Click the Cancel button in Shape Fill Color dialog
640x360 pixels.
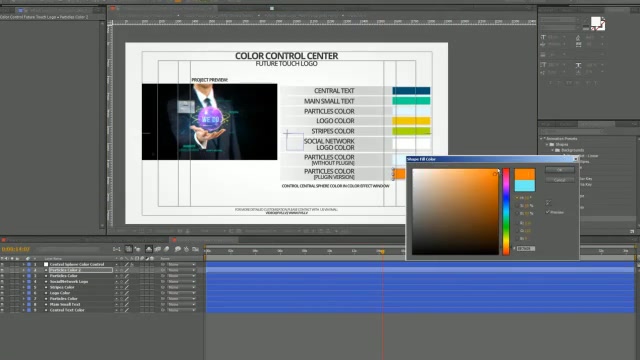tap(560, 180)
